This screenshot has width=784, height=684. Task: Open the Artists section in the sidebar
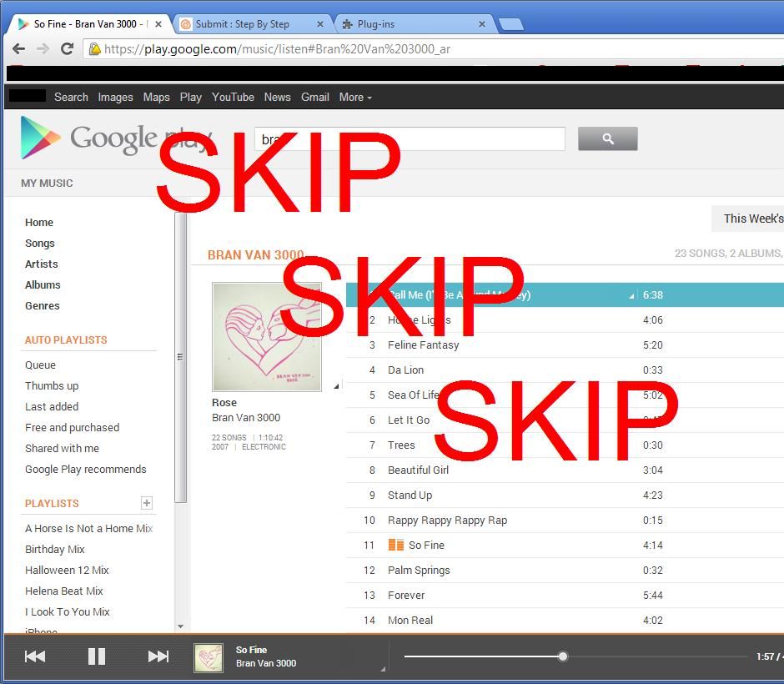pyautogui.click(x=41, y=264)
